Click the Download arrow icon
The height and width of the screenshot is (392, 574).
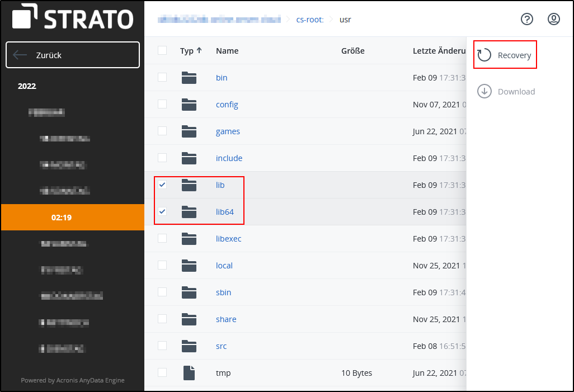[x=484, y=91]
